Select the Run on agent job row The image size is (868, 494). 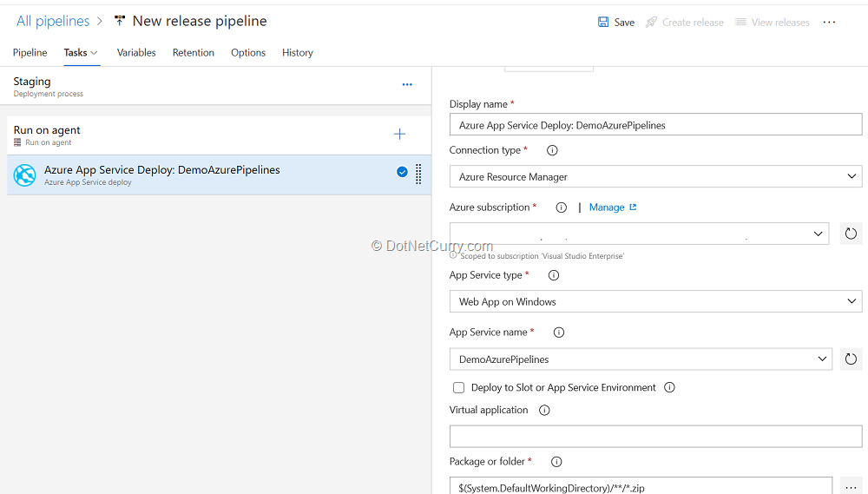click(x=220, y=135)
